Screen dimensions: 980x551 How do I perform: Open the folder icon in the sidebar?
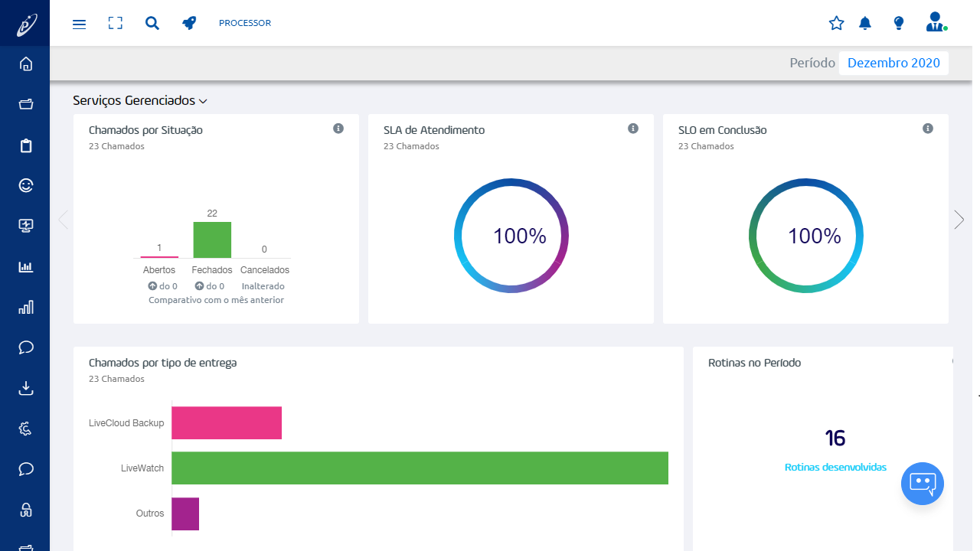[26, 104]
